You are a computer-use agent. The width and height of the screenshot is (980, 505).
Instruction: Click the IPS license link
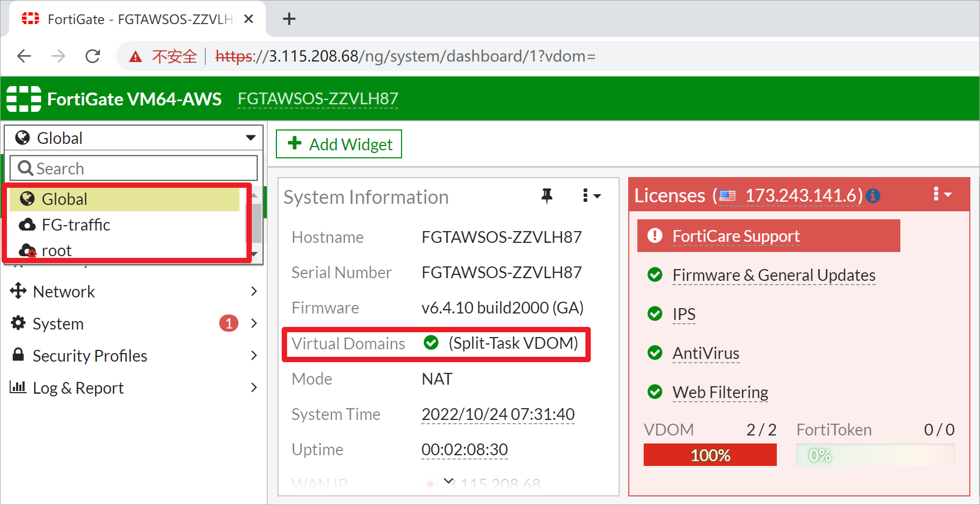pyautogui.click(x=684, y=314)
